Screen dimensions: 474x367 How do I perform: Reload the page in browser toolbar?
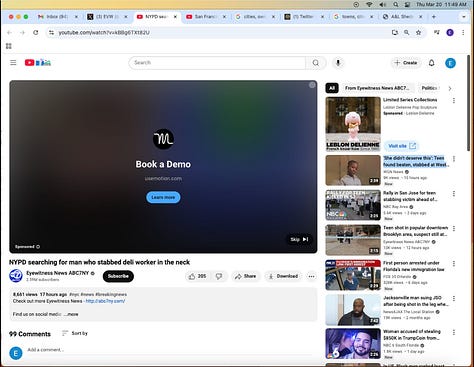36,32
